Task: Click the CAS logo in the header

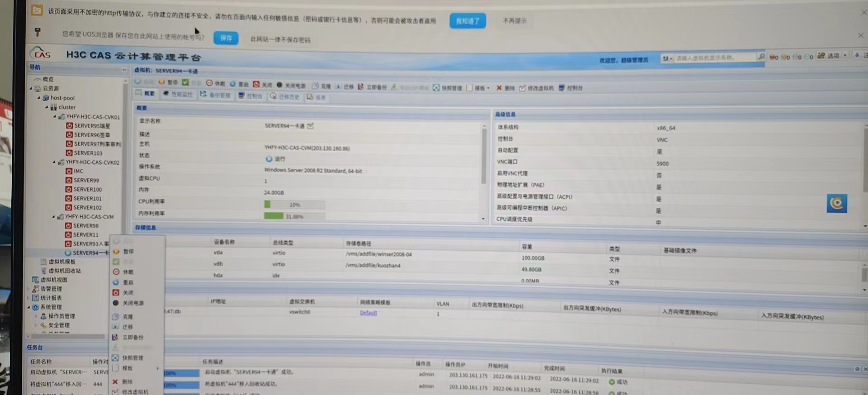Action: pos(41,53)
